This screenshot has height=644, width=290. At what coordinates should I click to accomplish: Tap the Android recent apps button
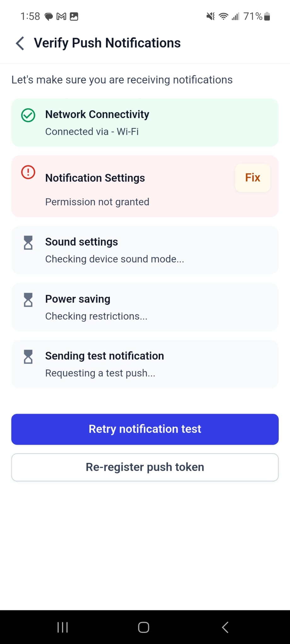point(62,627)
